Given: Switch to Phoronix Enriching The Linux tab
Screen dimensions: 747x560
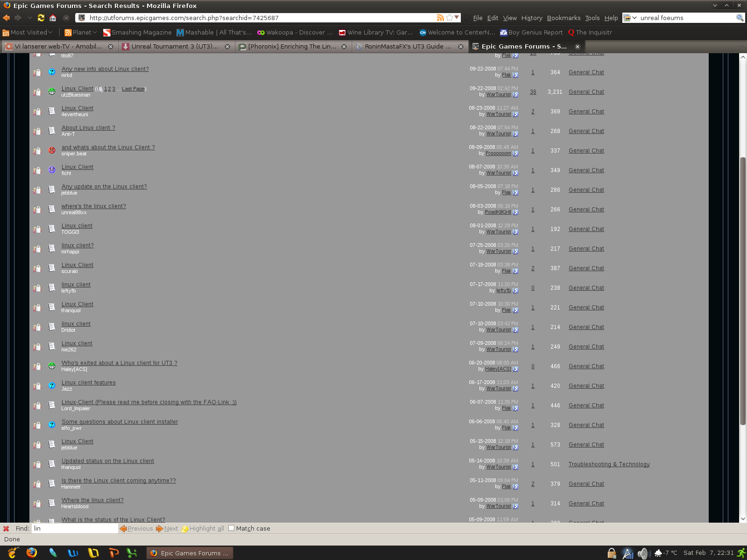Looking at the screenshot, I should tap(293, 46).
